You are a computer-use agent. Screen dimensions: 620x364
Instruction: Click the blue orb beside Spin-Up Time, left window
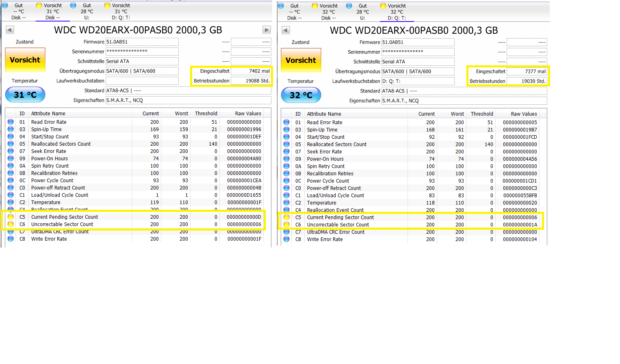[x=11, y=129]
